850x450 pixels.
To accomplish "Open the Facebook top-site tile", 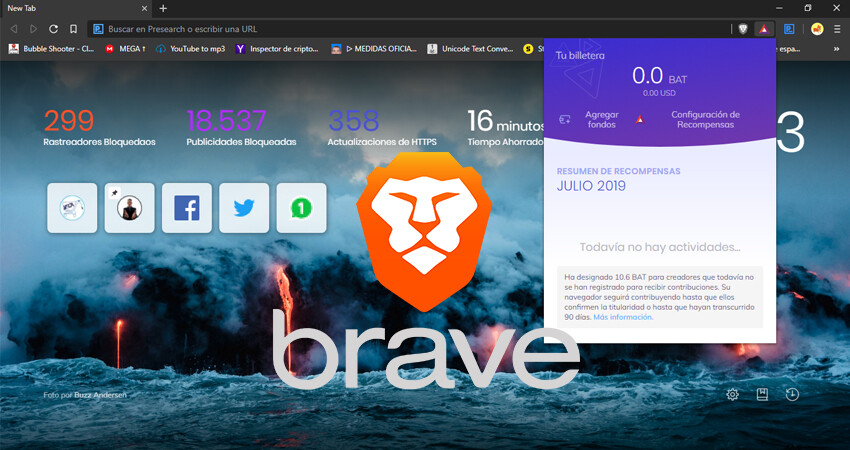I will tap(186, 208).
